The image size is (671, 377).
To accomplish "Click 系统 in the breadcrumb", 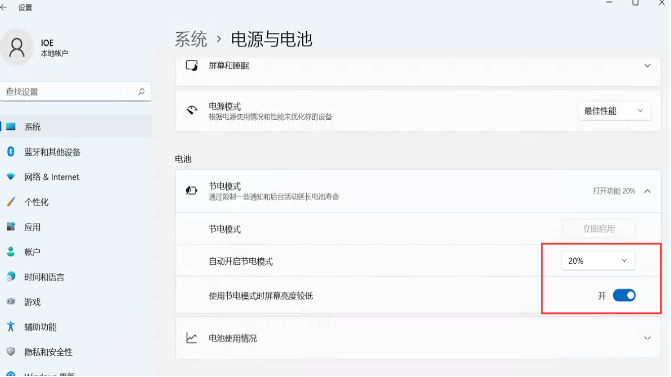I will [x=191, y=39].
